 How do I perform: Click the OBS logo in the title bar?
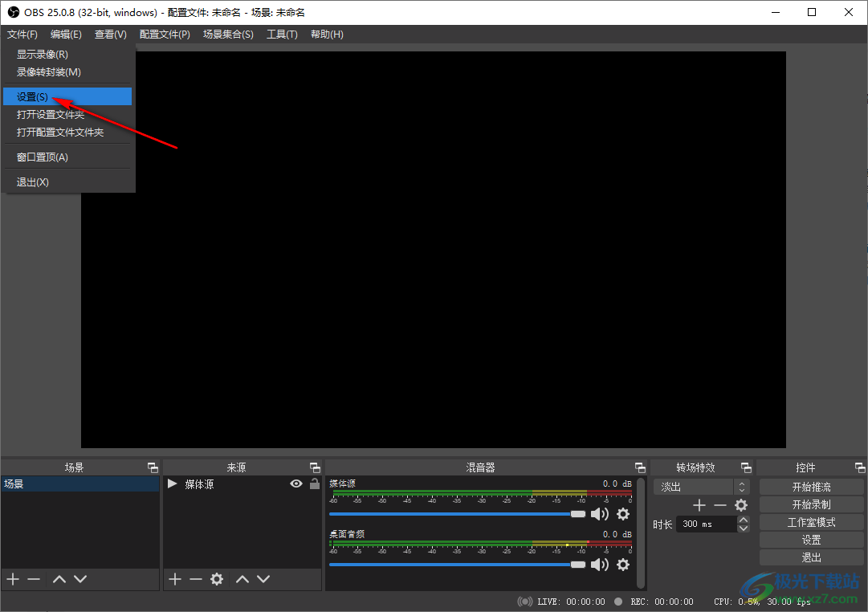pos(14,12)
